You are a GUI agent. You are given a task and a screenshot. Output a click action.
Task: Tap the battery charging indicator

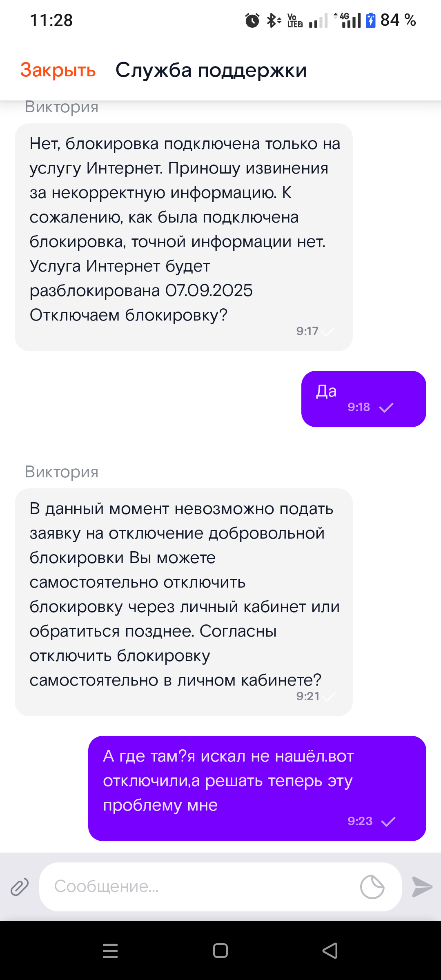pyautogui.click(x=370, y=20)
